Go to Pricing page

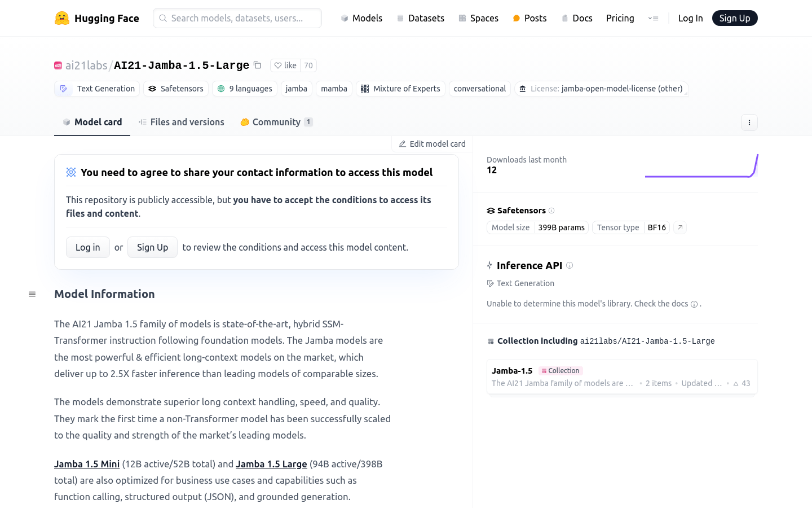[x=620, y=18]
